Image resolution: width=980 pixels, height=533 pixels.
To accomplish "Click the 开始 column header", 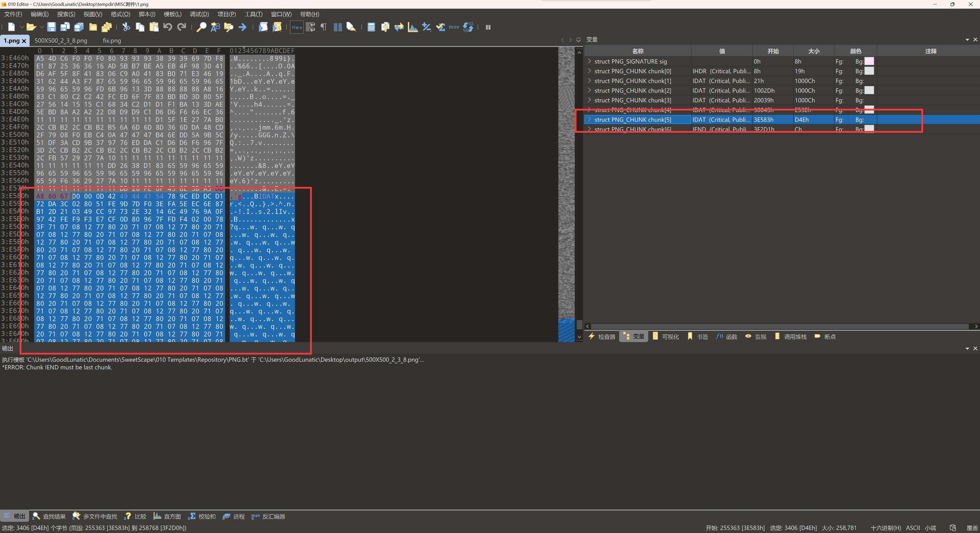I will (x=773, y=51).
